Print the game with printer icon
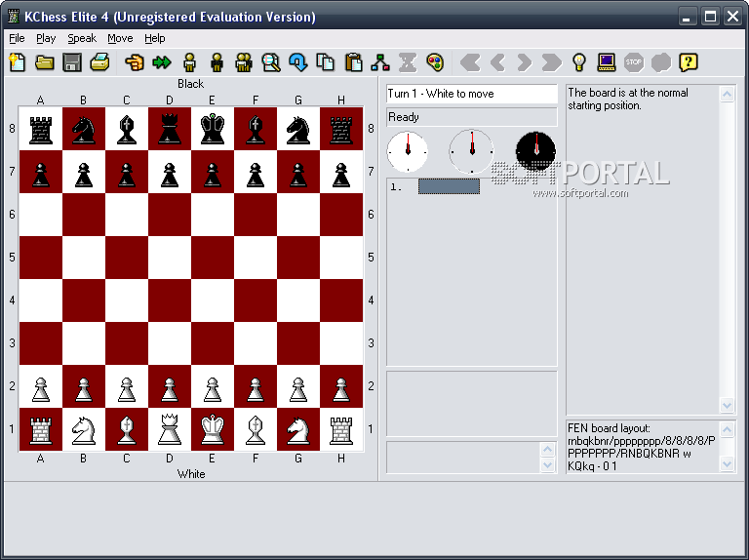This screenshot has width=749, height=560. (x=99, y=62)
